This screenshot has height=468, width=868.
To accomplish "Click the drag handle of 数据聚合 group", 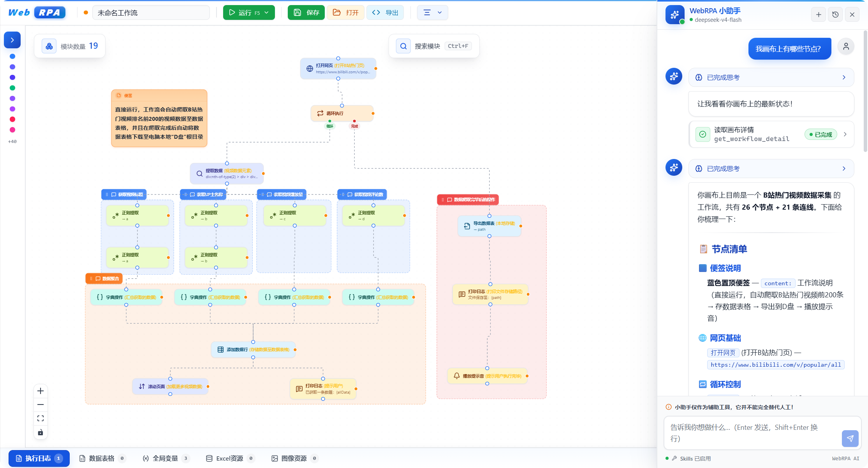I will coord(91,279).
